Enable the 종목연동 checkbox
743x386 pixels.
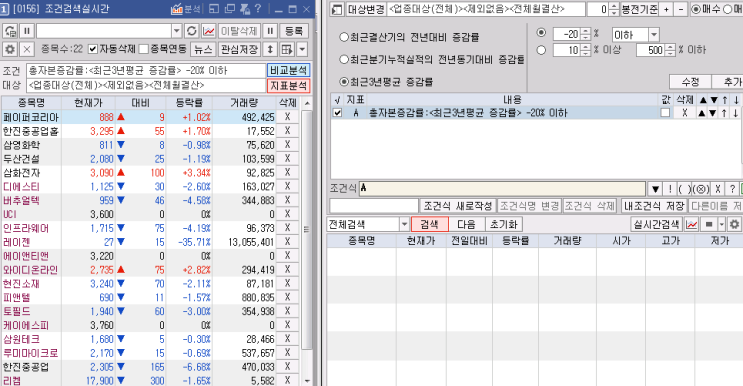(x=144, y=49)
